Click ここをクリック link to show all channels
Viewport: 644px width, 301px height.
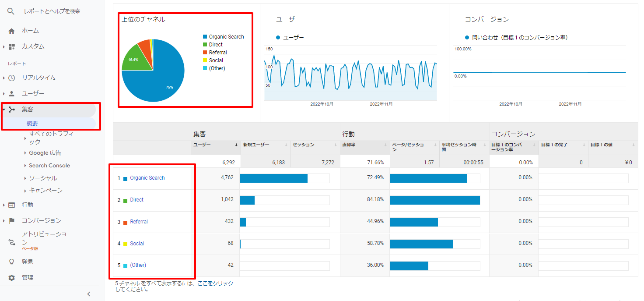tap(215, 283)
